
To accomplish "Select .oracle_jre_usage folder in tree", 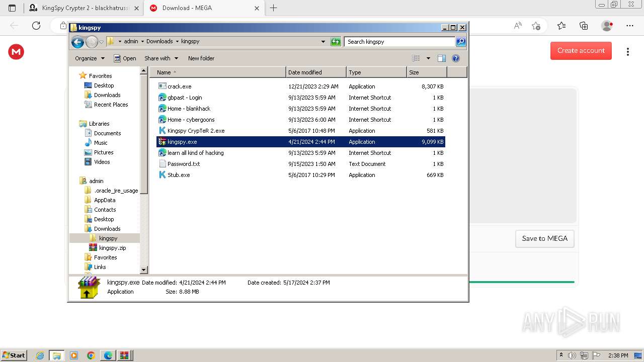I will (x=116, y=191).
